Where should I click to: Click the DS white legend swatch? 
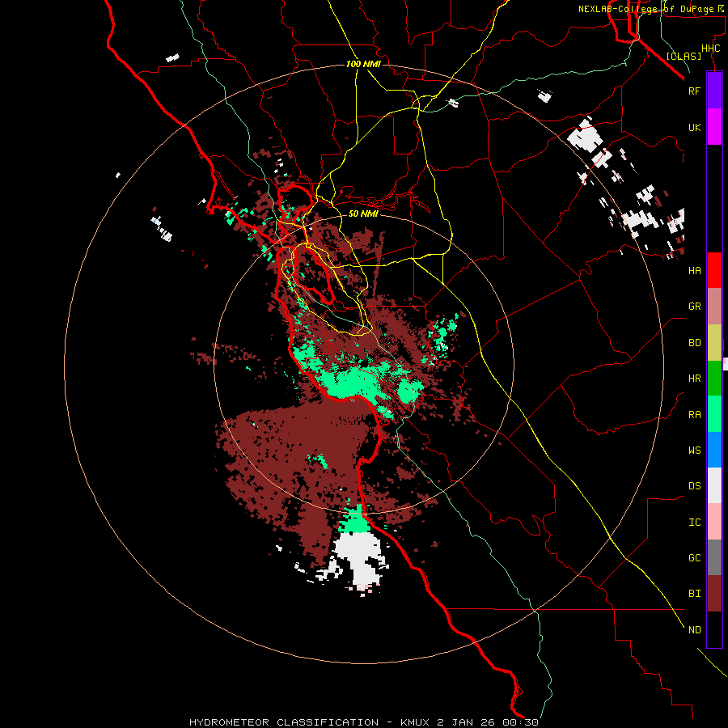point(714,485)
